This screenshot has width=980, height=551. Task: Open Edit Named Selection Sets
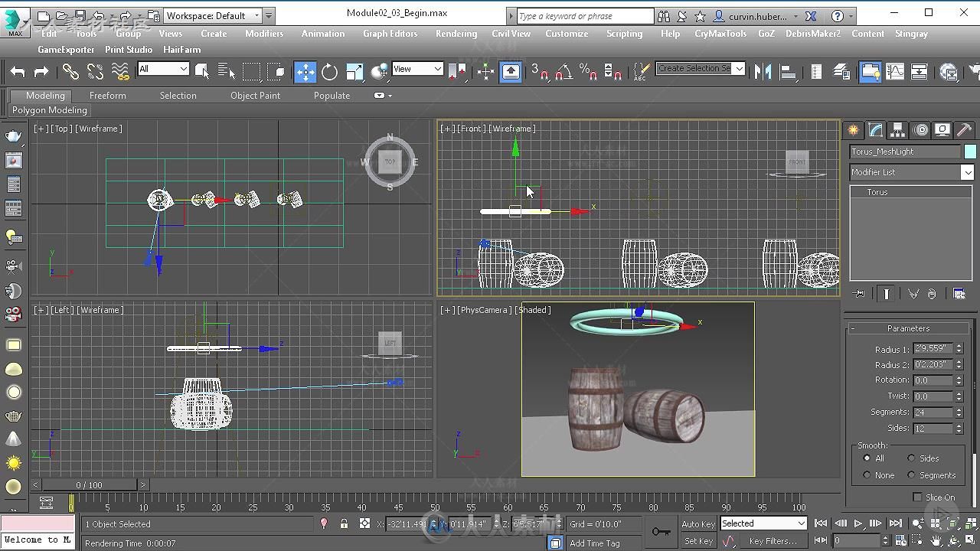coord(641,72)
